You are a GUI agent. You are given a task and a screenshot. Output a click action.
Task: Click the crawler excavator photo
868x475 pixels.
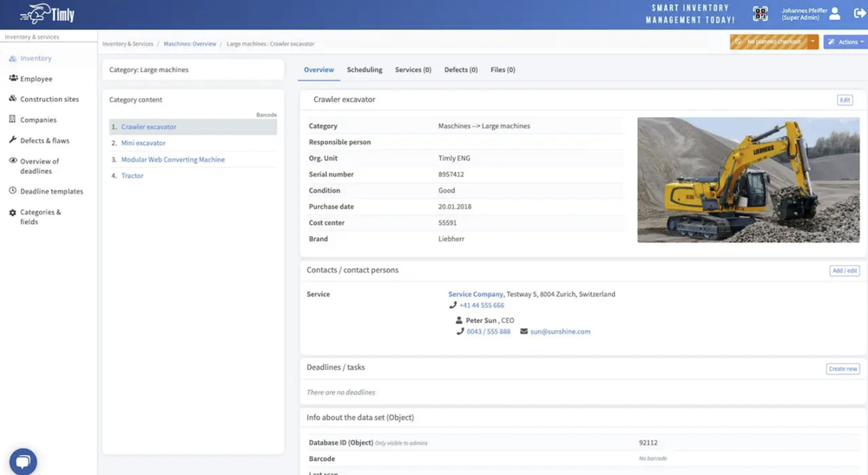pyautogui.click(x=748, y=180)
